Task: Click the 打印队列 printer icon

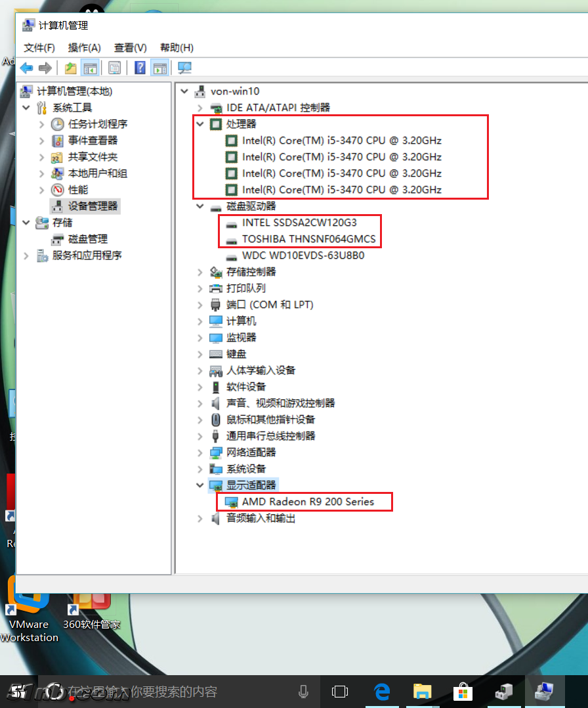Action: click(216, 288)
